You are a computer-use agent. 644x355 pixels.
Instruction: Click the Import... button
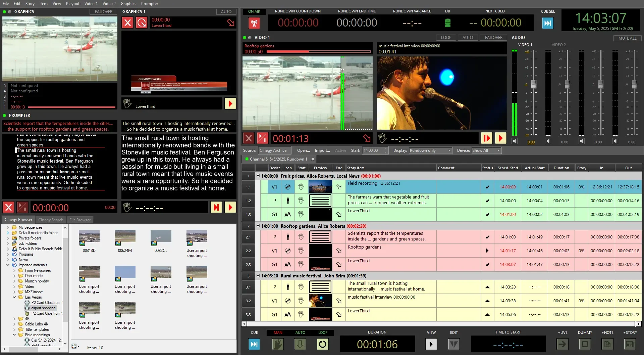click(322, 150)
